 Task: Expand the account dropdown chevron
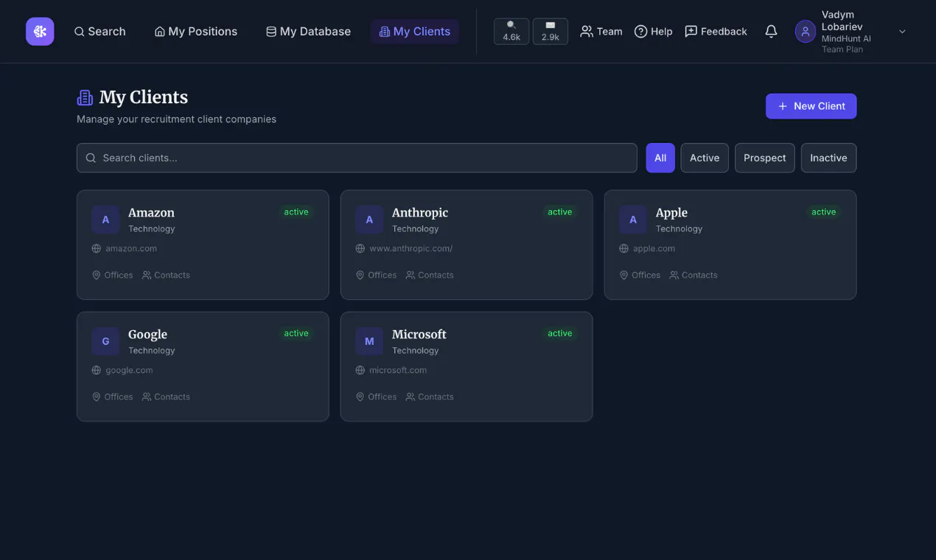(902, 32)
